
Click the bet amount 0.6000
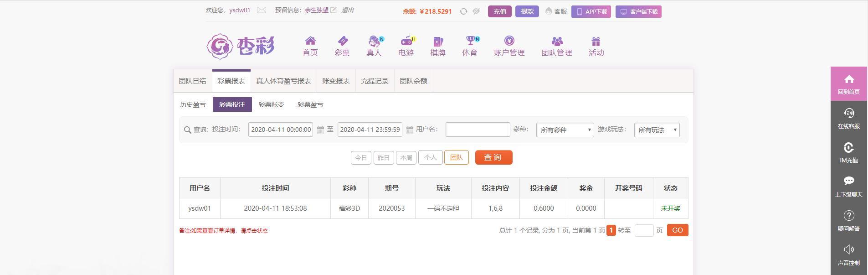coord(544,208)
